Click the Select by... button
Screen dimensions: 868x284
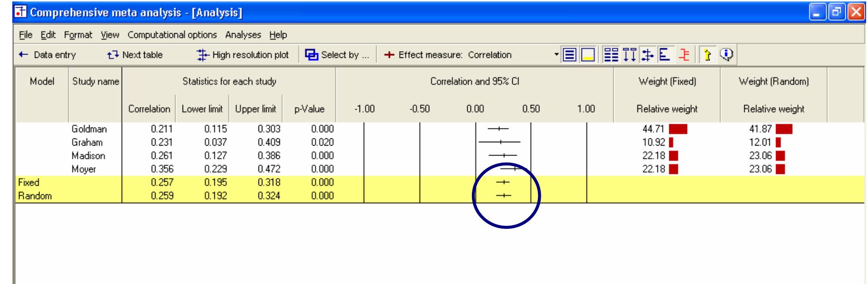337,55
